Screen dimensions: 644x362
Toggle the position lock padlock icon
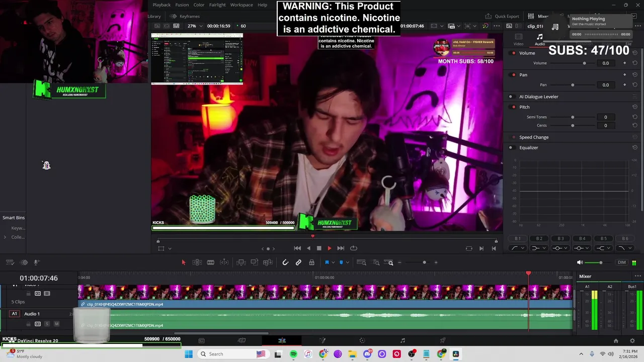tap(311, 262)
